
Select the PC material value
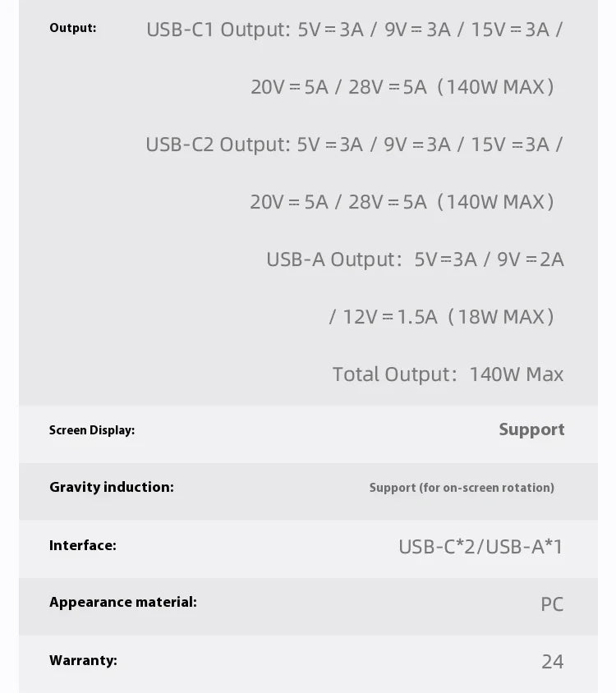(x=552, y=604)
